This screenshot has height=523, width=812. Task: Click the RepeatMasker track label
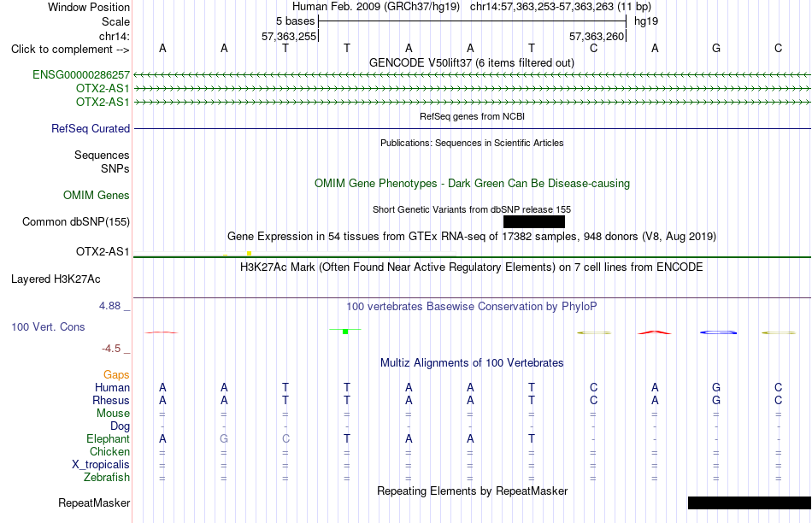click(x=94, y=502)
